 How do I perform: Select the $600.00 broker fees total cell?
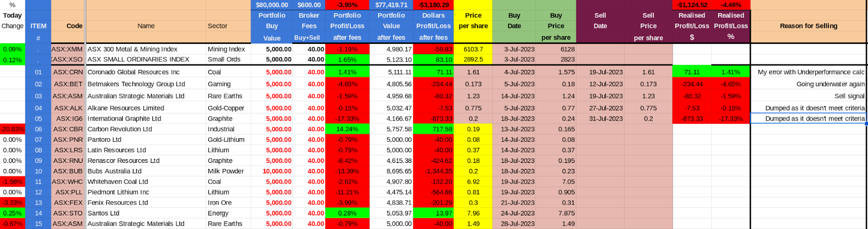(x=309, y=5)
